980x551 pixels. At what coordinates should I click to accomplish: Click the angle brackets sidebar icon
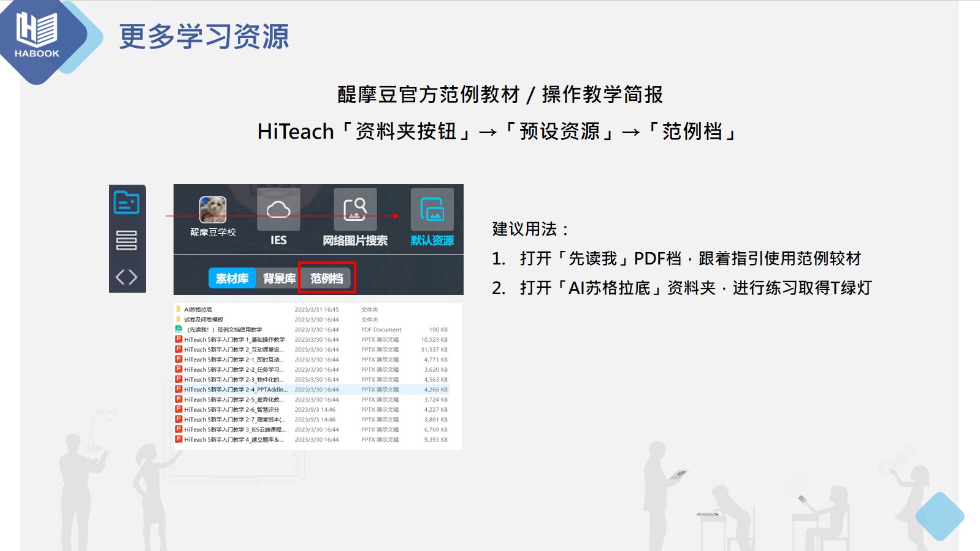click(x=126, y=277)
